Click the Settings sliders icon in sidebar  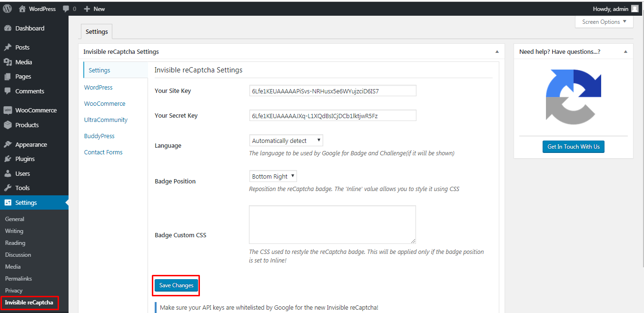point(8,202)
